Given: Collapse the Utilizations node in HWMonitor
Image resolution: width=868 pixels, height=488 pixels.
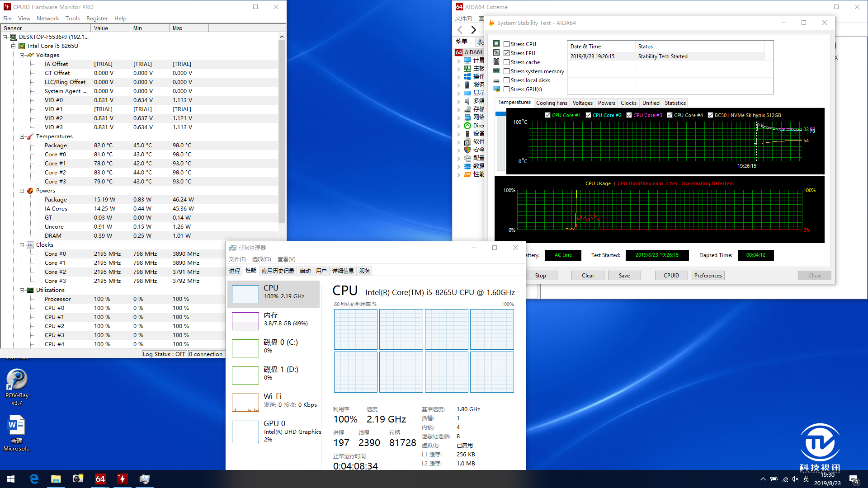Looking at the screenshot, I should [22, 290].
